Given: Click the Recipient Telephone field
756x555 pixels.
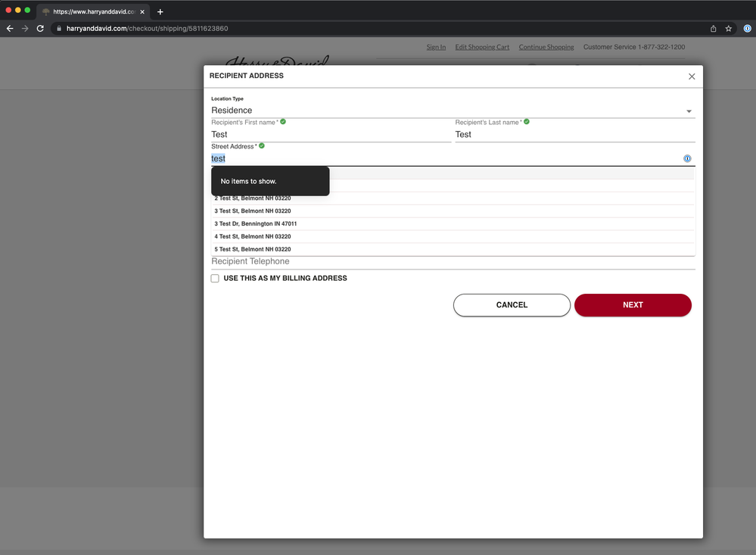Looking at the screenshot, I should (453, 261).
